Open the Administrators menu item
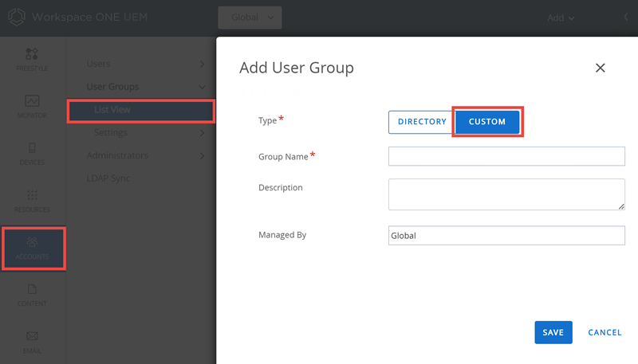Viewport: 638px width, 364px height. pyautogui.click(x=117, y=155)
